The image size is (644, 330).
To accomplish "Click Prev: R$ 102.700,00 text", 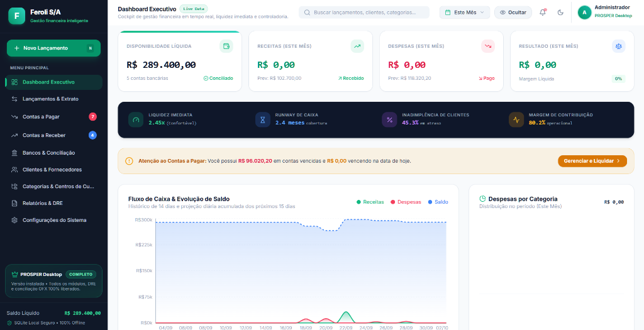I will [279, 78].
